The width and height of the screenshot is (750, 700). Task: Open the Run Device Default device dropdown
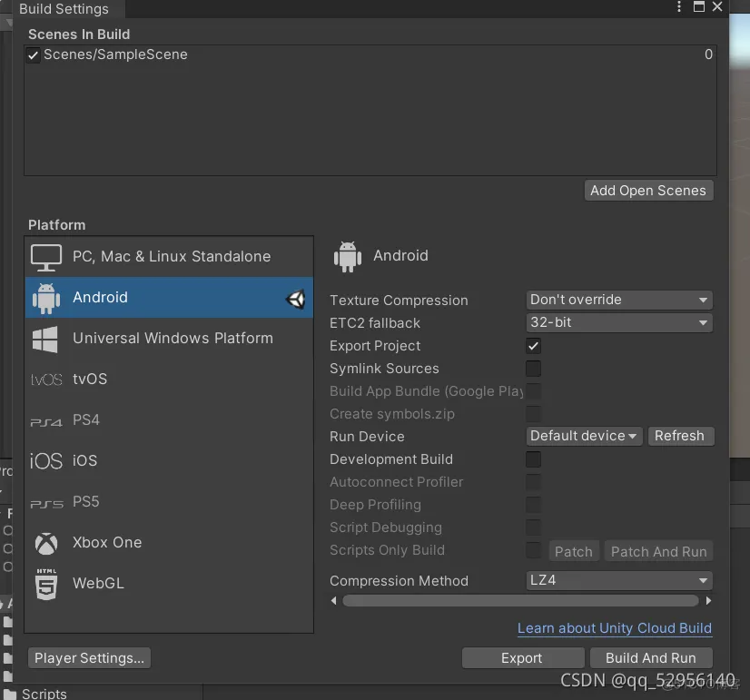click(x=584, y=436)
